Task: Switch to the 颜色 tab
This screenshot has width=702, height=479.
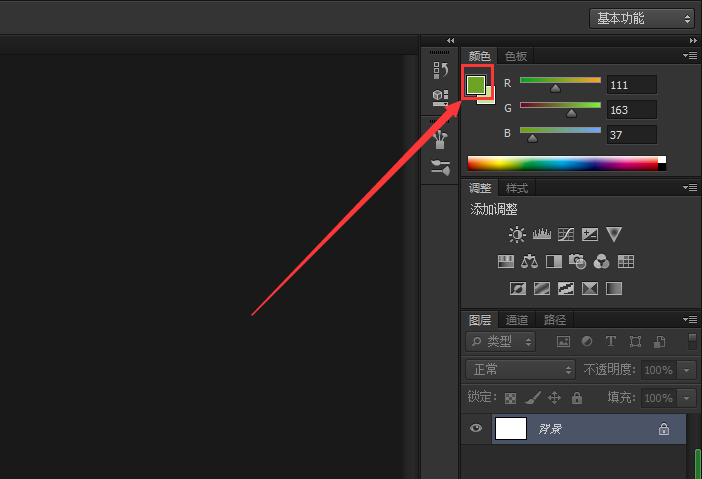Action: pyautogui.click(x=479, y=56)
